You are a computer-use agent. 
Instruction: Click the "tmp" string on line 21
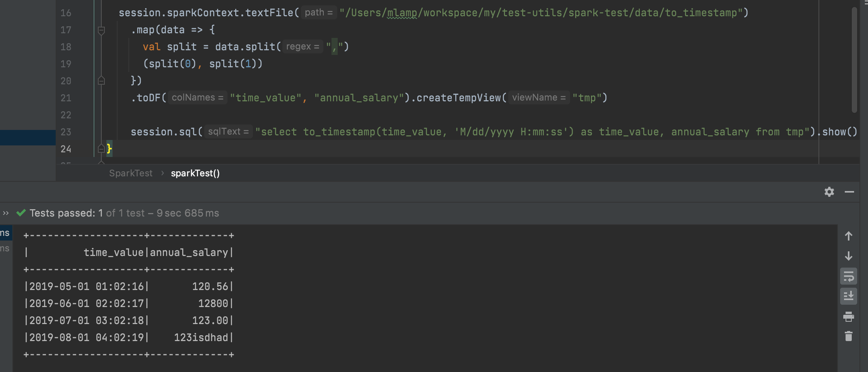click(x=587, y=98)
